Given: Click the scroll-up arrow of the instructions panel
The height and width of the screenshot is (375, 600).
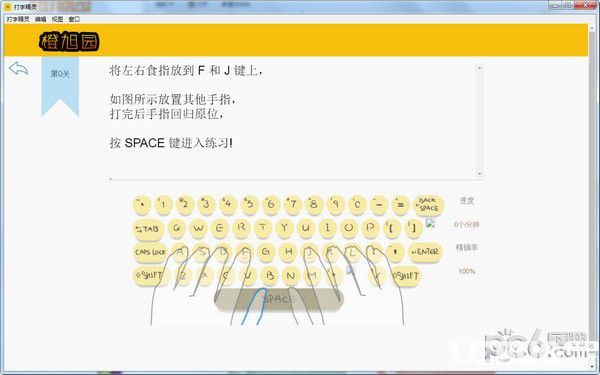Looking at the screenshot, I should [x=479, y=68].
